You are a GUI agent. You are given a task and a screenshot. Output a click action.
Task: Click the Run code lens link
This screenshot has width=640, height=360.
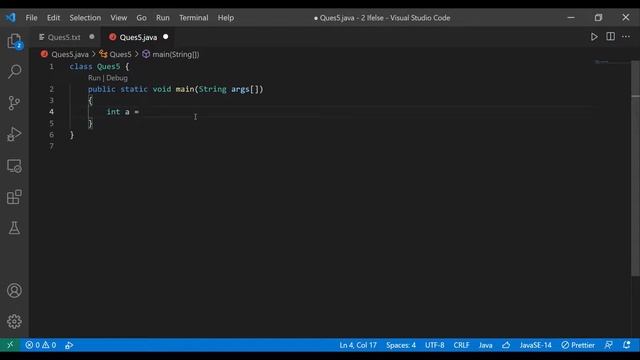[94, 78]
